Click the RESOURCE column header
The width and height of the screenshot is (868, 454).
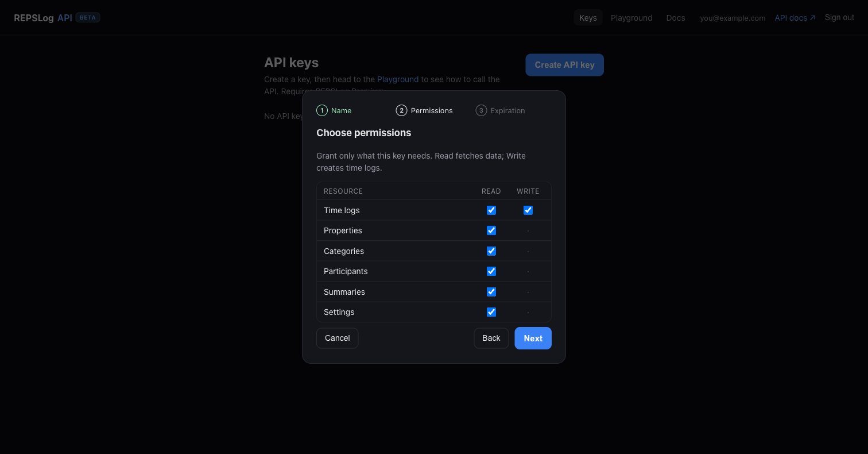[343, 191]
